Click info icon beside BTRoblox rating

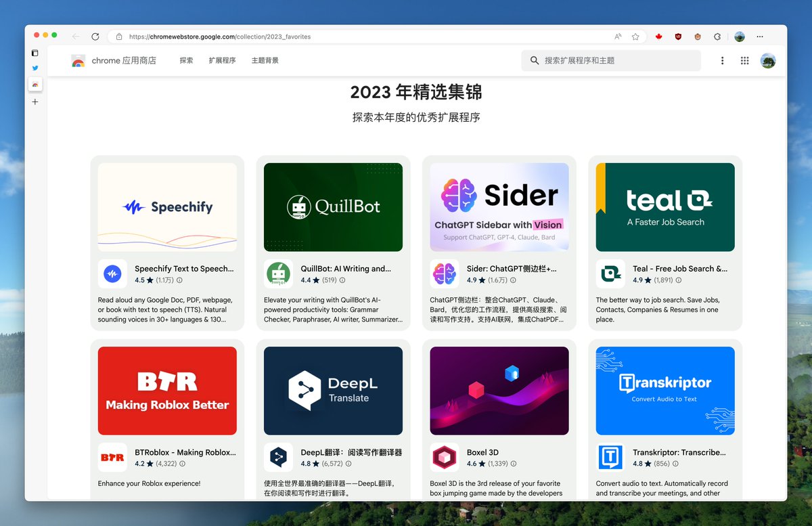pos(182,464)
